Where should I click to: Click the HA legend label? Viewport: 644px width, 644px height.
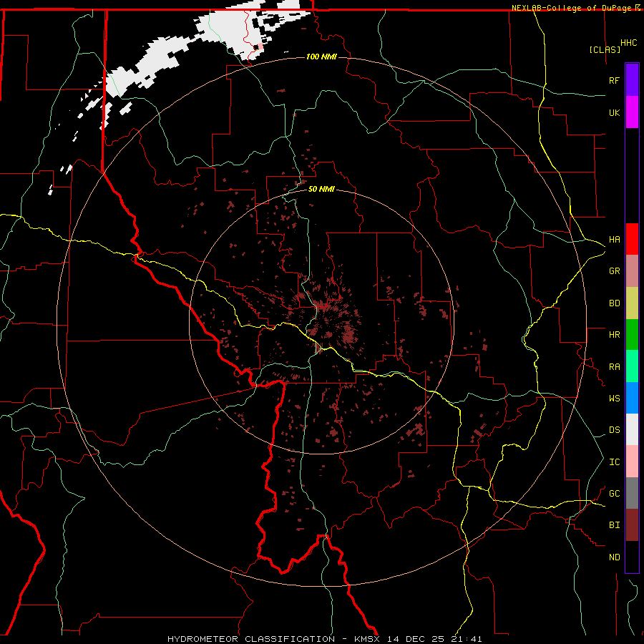click(614, 239)
